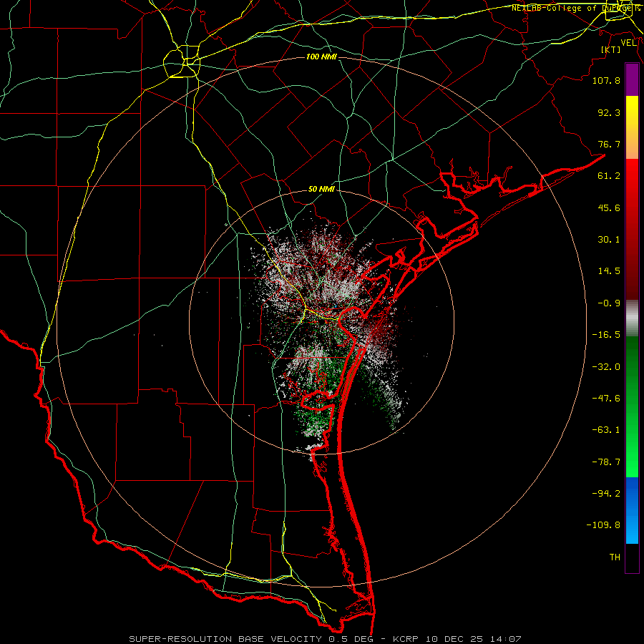This screenshot has height=644, width=644.
Task: Click the '[KT]' units label
Action: coord(611,49)
